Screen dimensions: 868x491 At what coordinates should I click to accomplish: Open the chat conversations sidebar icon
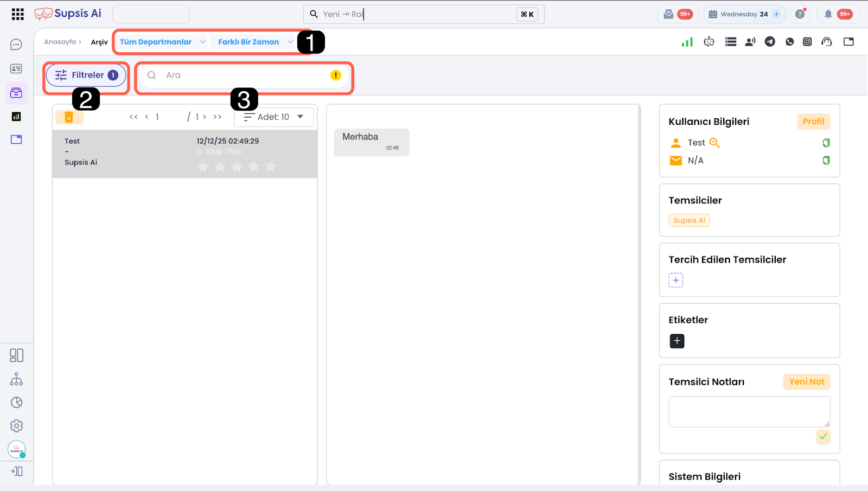(16, 44)
